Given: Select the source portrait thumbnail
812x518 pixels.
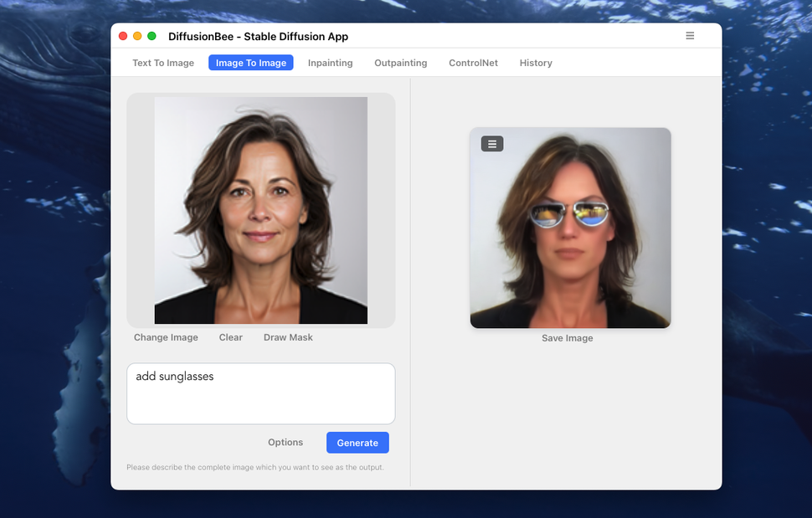Looking at the screenshot, I should 260,209.
